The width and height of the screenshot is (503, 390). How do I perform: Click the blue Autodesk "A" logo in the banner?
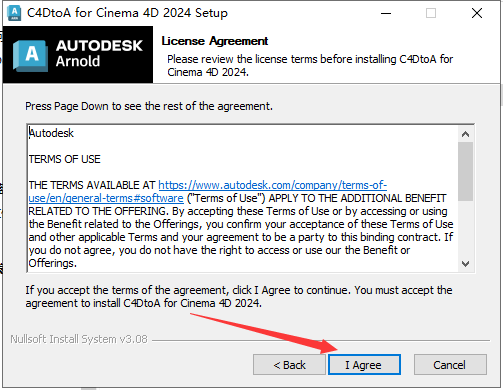tap(31, 55)
